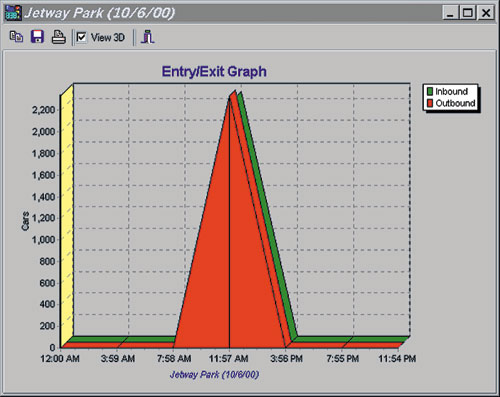Print the Entry/Exit graph
This screenshot has height=397, width=500.
(x=59, y=37)
